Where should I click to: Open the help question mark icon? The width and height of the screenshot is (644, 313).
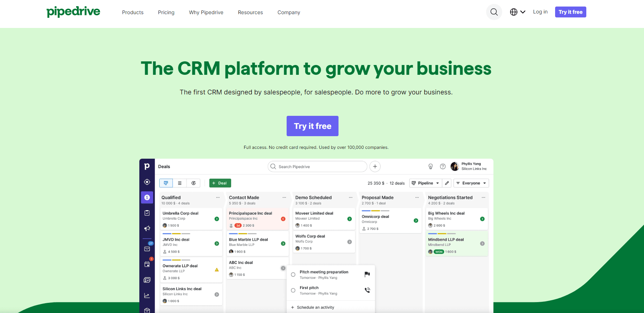coord(443,167)
